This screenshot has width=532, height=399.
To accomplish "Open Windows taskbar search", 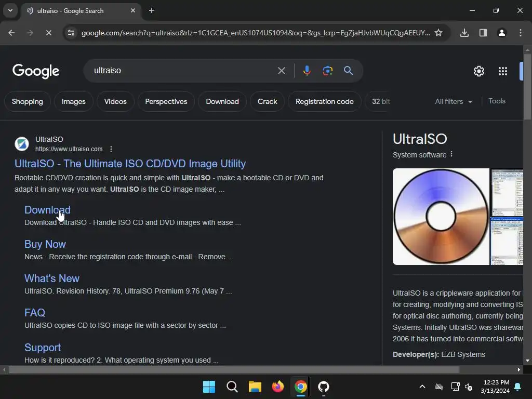I will point(232,387).
